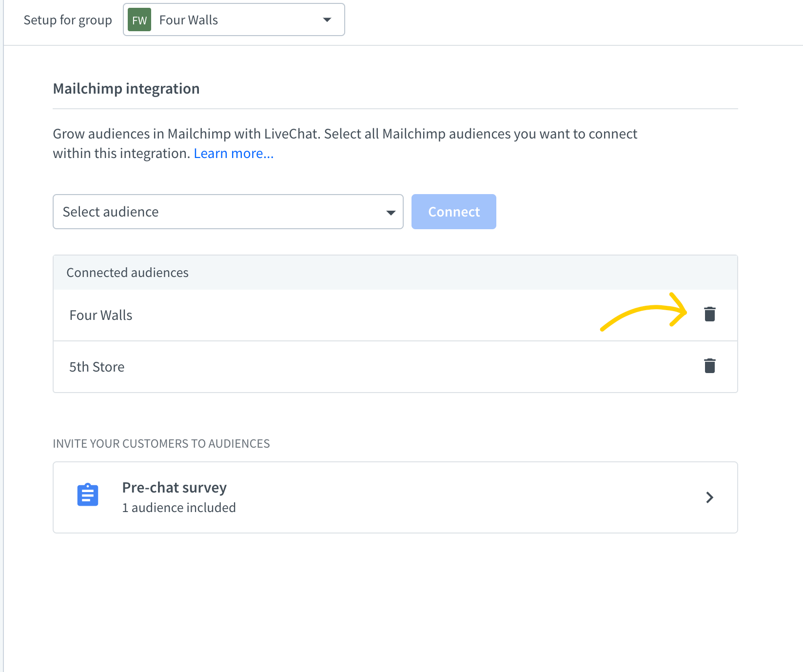
Task: Click the 1 audience included text
Action: tap(179, 508)
